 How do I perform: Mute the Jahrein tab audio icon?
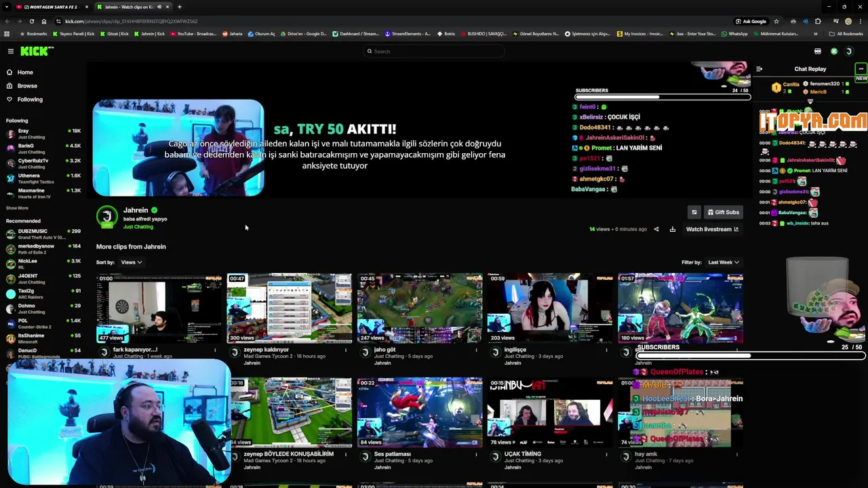[x=159, y=7]
